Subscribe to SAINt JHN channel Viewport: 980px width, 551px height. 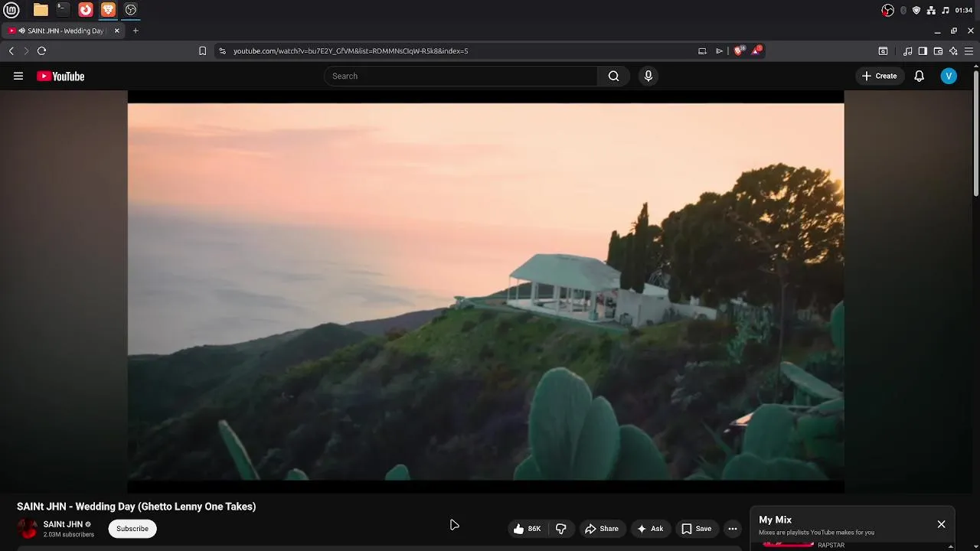pos(132,529)
